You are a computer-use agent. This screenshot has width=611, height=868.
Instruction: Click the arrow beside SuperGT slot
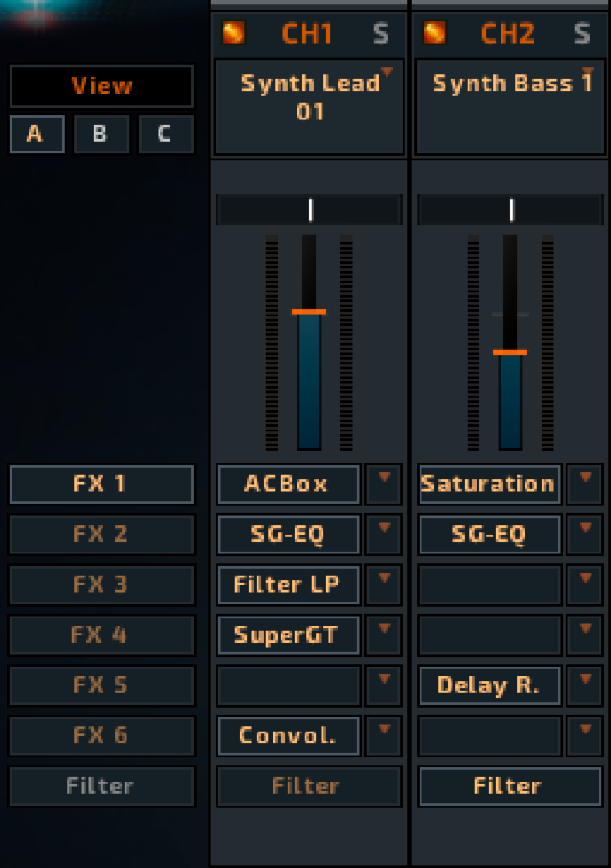coord(385,635)
